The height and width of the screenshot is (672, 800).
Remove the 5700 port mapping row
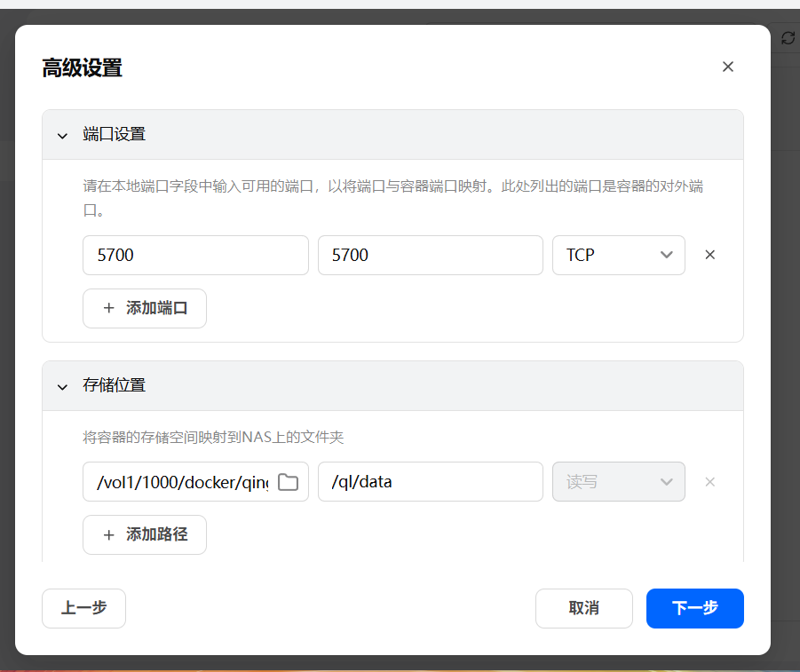tap(709, 255)
